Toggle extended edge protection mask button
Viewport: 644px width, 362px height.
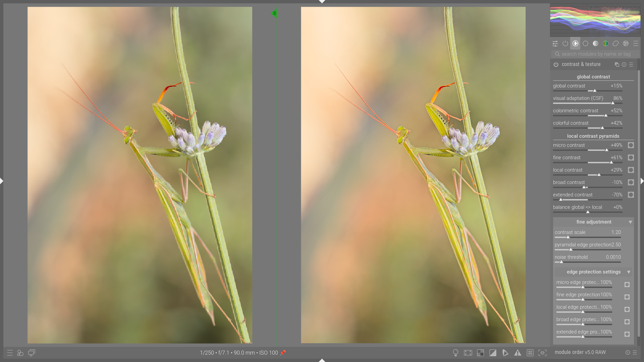pyautogui.click(x=627, y=334)
